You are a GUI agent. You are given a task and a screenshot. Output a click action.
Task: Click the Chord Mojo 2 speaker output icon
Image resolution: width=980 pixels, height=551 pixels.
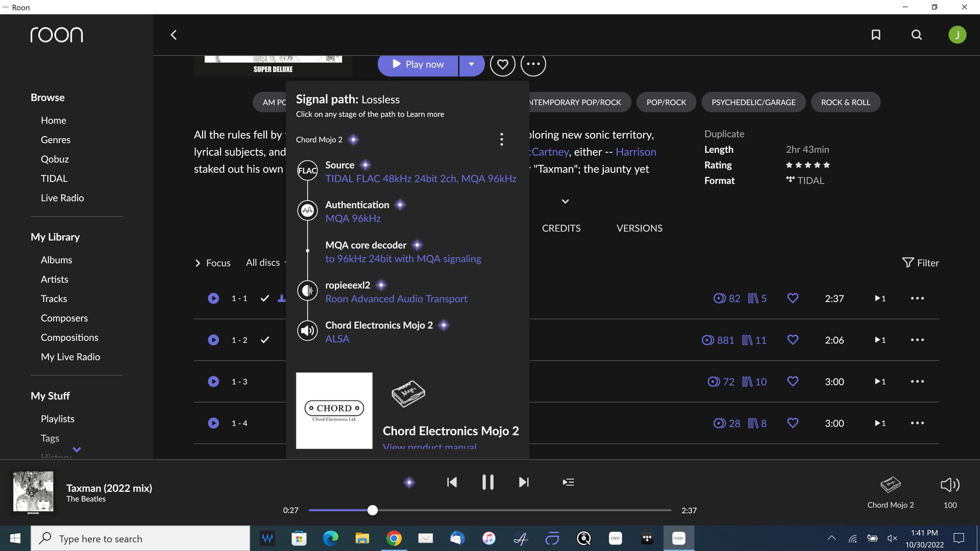point(307,331)
